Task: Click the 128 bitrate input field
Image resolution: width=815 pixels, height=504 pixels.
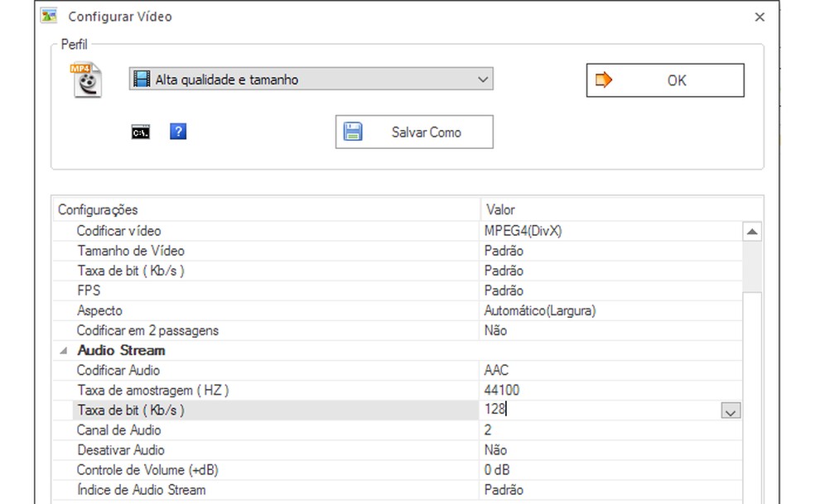Action: pyautogui.click(x=596, y=410)
